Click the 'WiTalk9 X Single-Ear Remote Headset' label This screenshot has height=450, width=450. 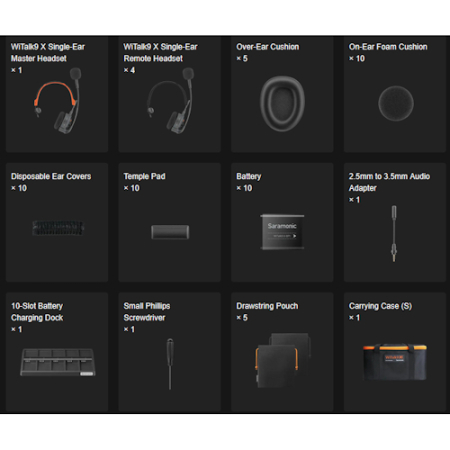pyautogui.click(x=160, y=53)
